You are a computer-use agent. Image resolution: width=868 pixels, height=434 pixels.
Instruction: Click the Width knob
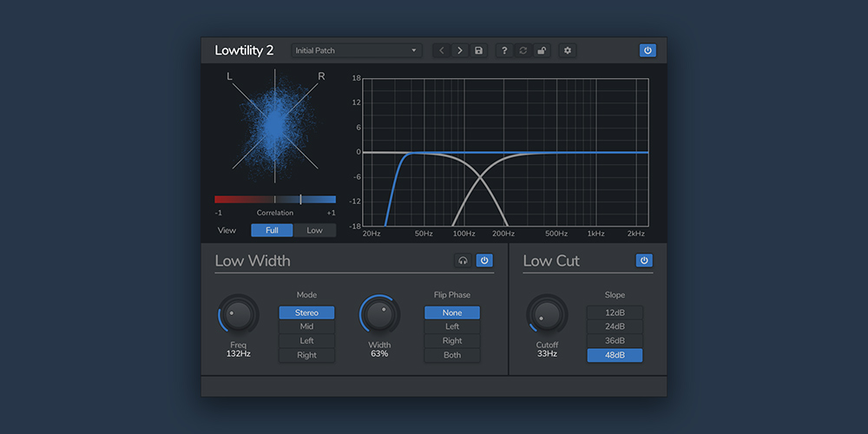[379, 315]
